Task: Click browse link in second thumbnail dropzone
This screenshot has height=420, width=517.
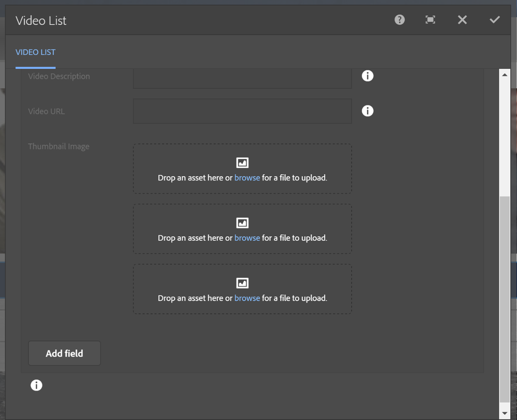Action: point(247,238)
